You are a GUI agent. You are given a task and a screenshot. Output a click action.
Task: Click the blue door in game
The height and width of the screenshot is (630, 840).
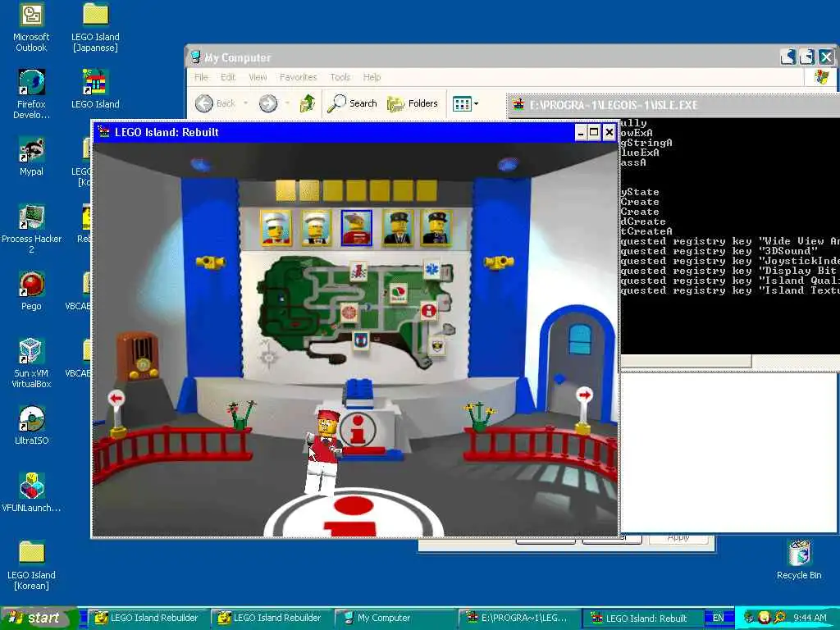click(x=577, y=364)
